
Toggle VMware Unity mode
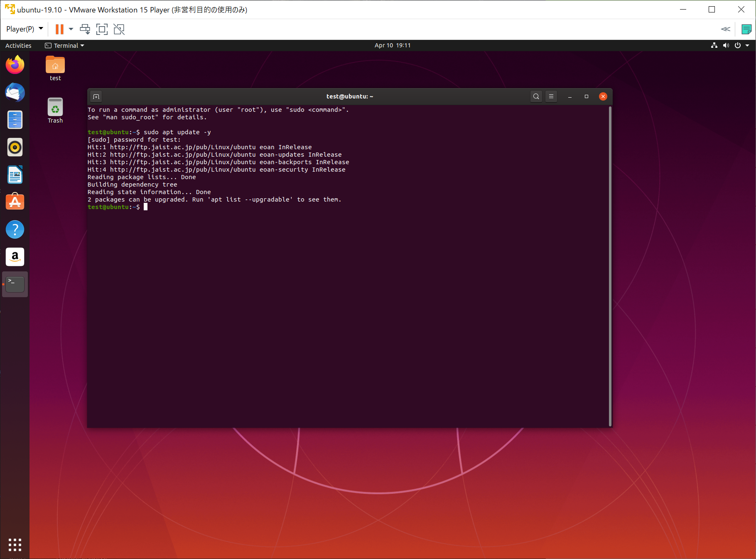click(x=119, y=29)
